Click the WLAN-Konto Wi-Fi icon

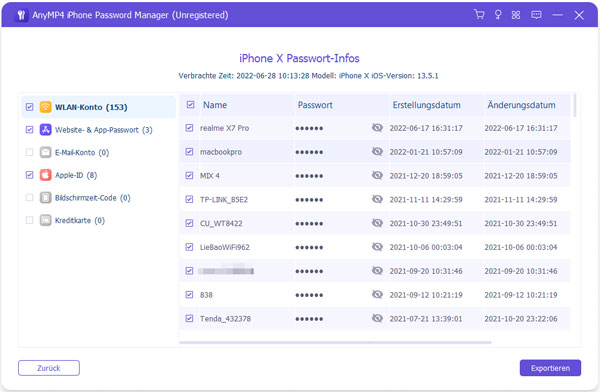(x=46, y=107)
